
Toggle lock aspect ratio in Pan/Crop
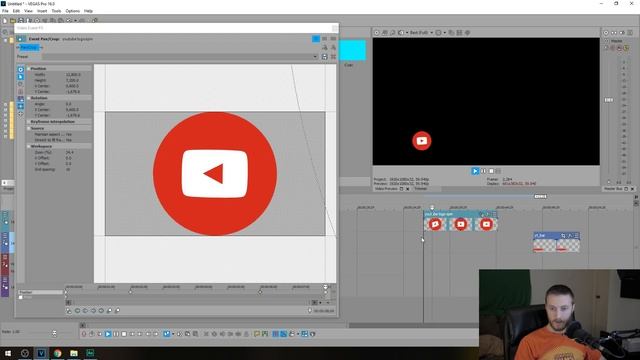pyautogui.click(x=20, y=99)
